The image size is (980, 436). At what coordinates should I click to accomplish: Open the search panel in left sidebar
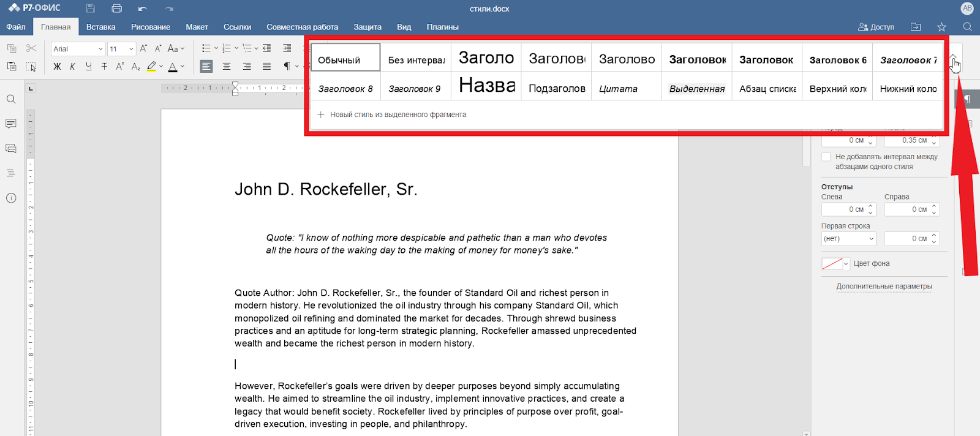point(11,99)
